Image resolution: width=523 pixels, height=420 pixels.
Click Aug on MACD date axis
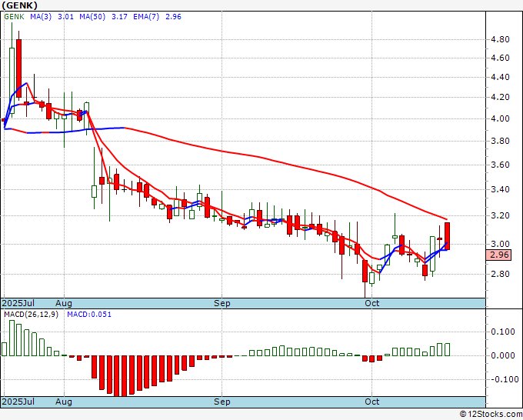64,402
